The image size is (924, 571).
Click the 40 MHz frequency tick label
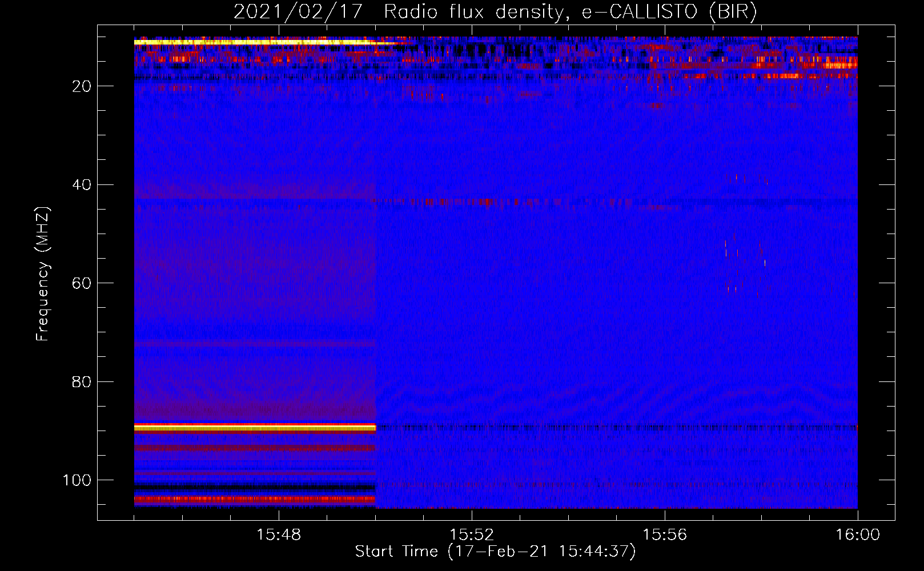82,185
